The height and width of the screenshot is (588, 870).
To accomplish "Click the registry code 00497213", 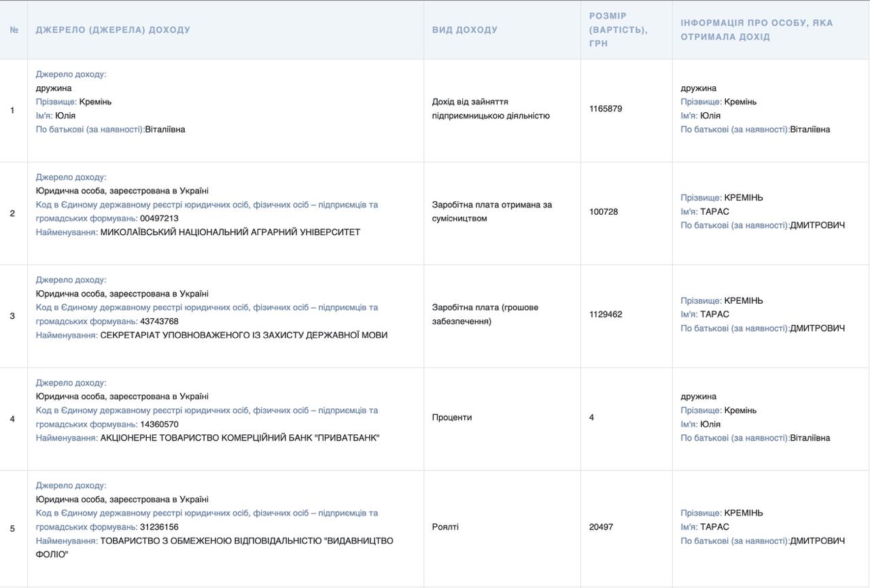I will click(x=159, y=218).
